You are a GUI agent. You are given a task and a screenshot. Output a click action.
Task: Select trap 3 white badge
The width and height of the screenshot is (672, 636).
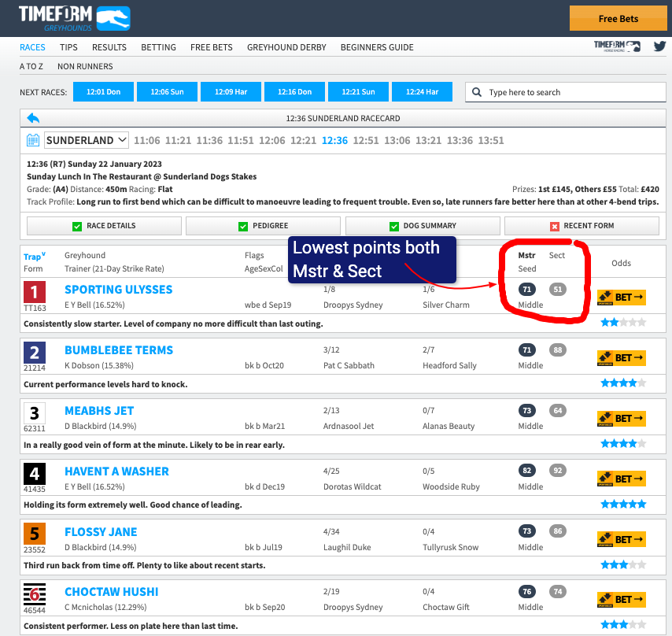coord(35,413)
